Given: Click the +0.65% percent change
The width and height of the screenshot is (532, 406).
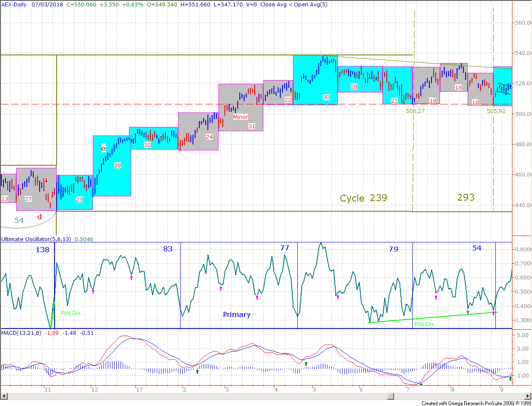Looking at the screenshot, I should (133, 5).
